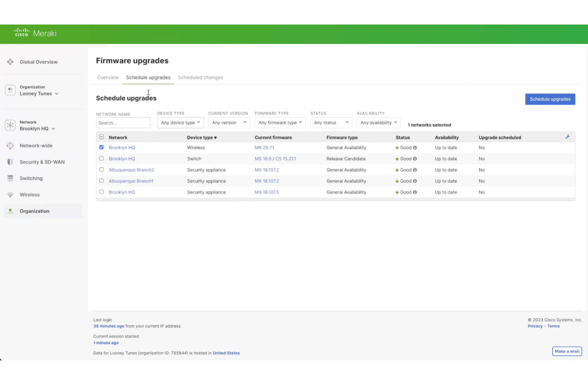Click the Network Brooklyn HQ icon

10,125
